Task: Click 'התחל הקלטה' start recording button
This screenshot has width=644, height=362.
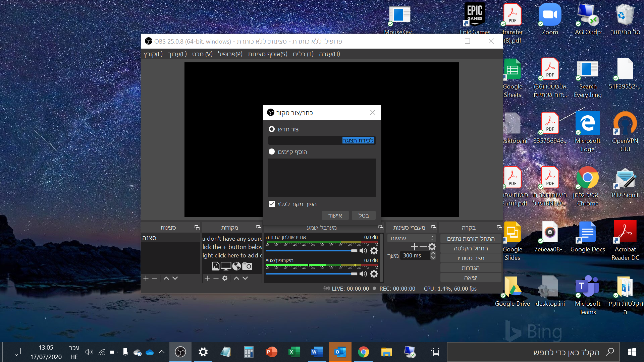Action: coord(471,248)
